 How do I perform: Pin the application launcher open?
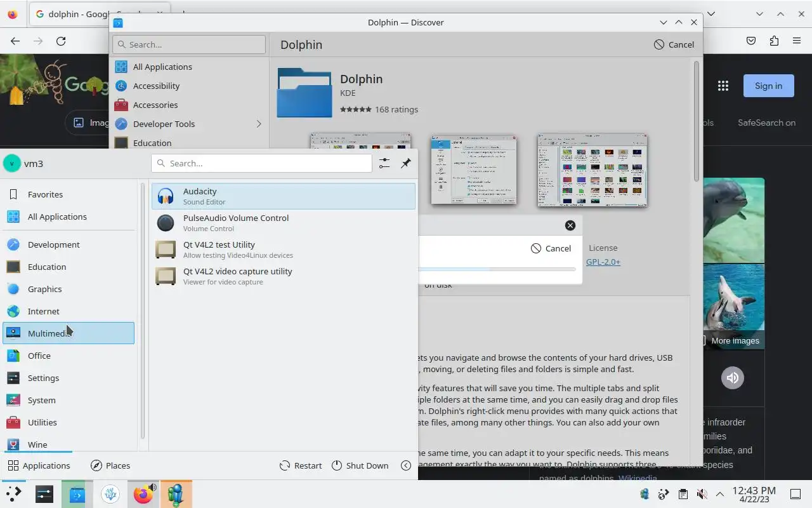(406, 163)
